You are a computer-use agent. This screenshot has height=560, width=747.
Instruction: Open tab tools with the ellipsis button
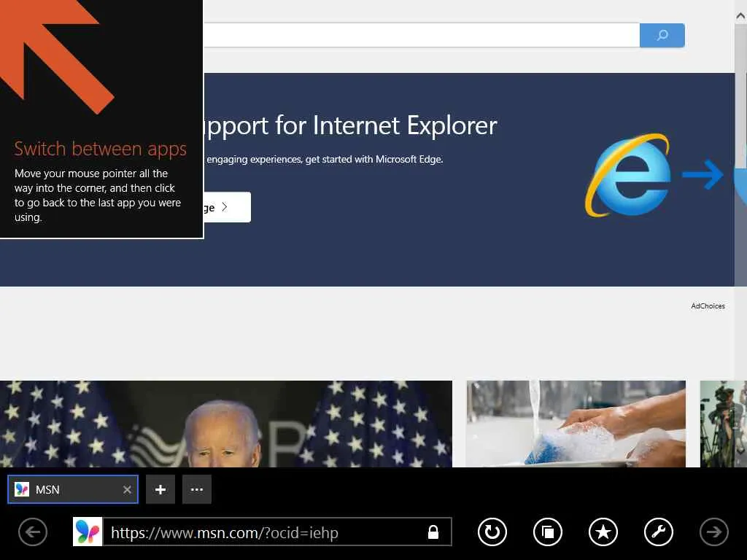197,489
